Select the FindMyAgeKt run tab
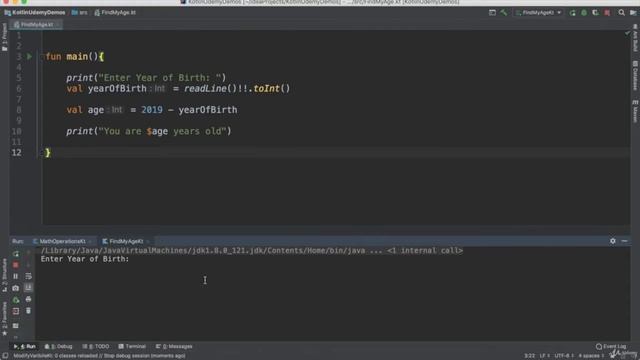The width and height of the screenshot is (640, 360). [x=126, y=241]
